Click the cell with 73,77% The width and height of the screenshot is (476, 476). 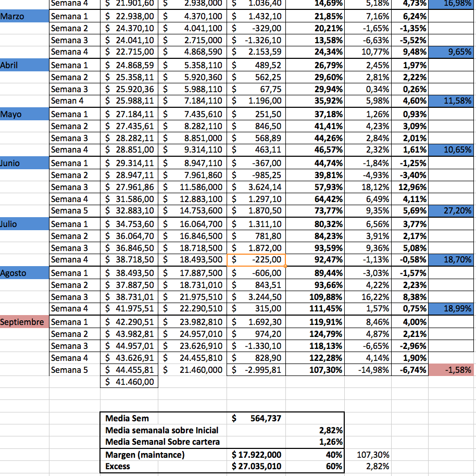tap(315, 211)
